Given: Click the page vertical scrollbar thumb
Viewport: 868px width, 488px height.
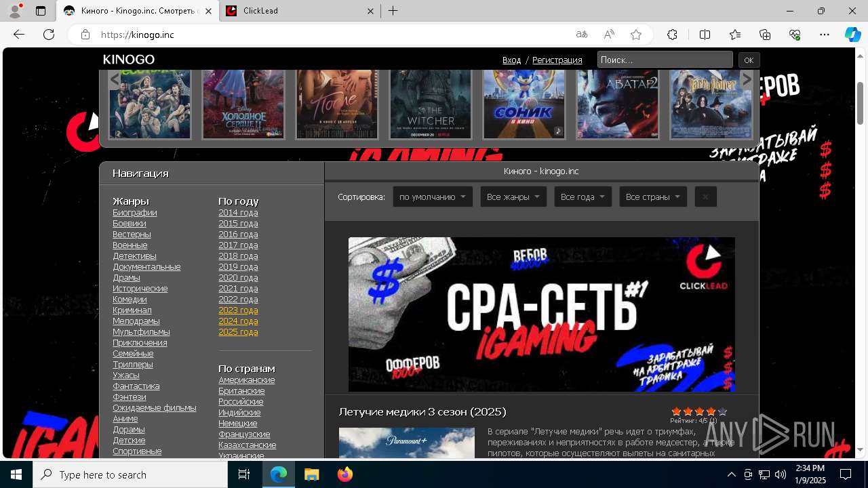Looking at the screenshot, I should [860, 102].
